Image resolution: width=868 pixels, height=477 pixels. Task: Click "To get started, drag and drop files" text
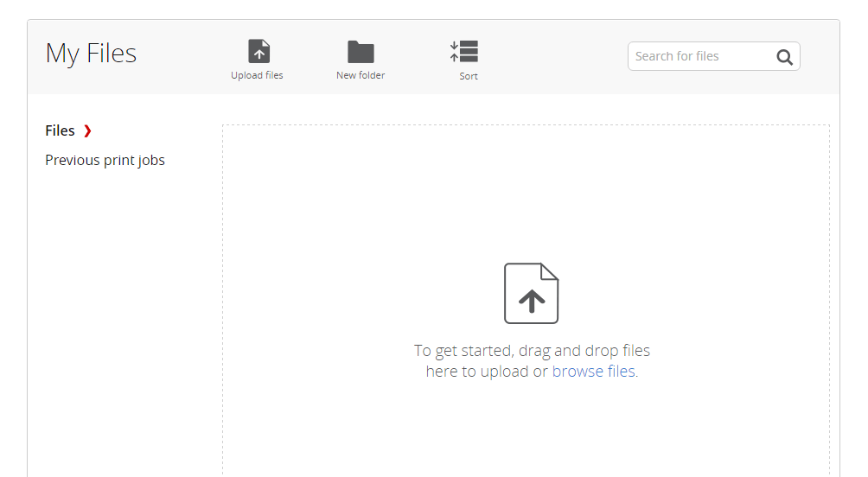532,351
